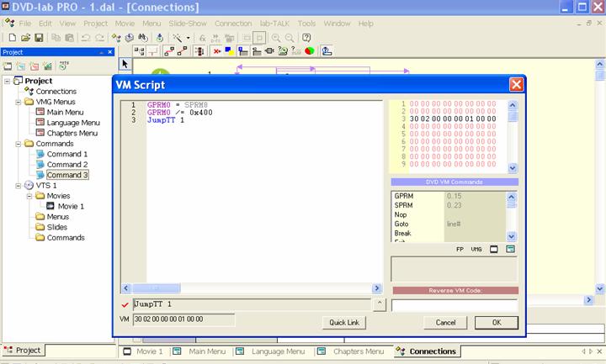Click the script editor scroll right arrow

tap(377, 288)
